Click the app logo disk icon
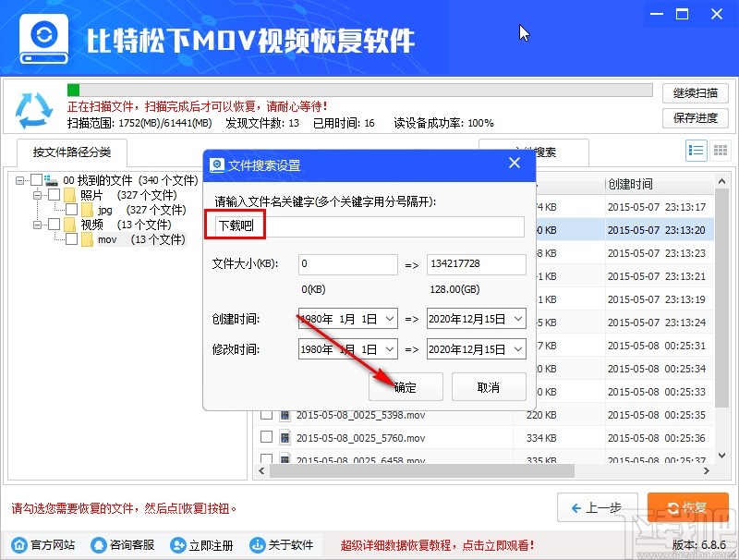Viewport: 739px width, 560px height. pyautogui.click(x=43, y=39)
